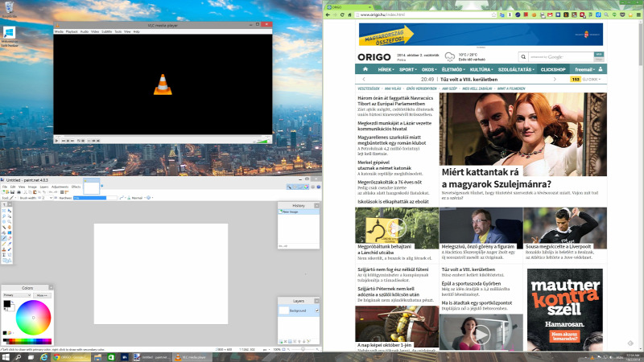Click the More >> button in Colors window
644x362 pixels.
[x=42, y=295]
